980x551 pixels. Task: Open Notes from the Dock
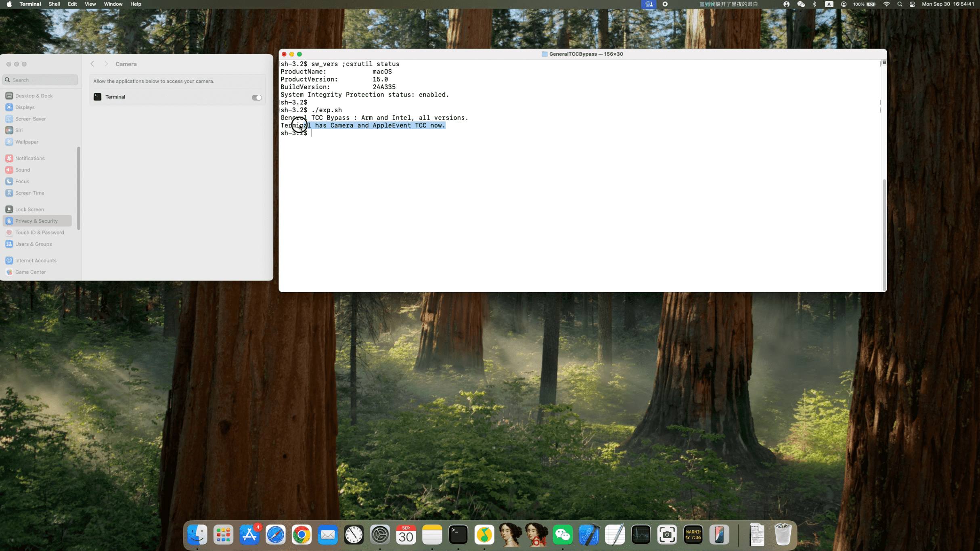coord(432,535)
